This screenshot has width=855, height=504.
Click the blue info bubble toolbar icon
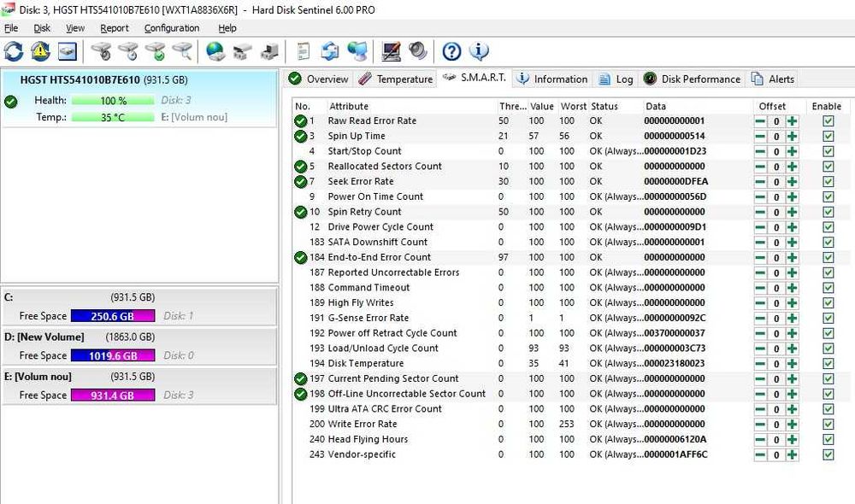(x=479, y=52)
